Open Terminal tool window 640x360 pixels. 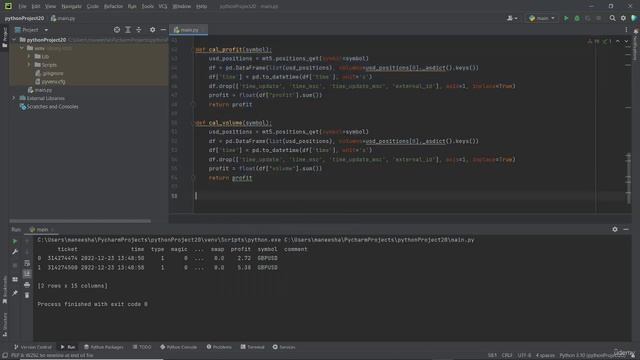[x=252, y=347]
